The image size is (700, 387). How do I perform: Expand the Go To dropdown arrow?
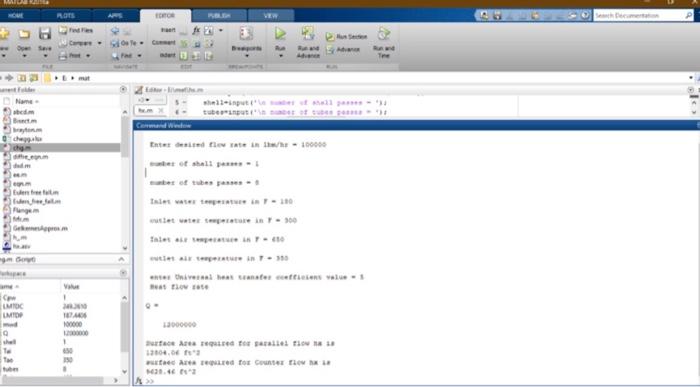point(142,43)
